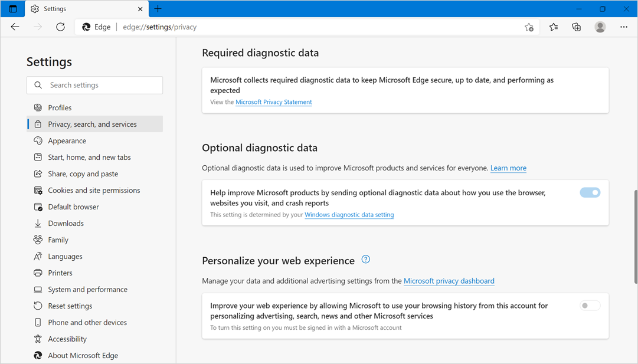Open Collections from the toolbar
The height and width of the screenshot is (364, 638).
[576, 27]
